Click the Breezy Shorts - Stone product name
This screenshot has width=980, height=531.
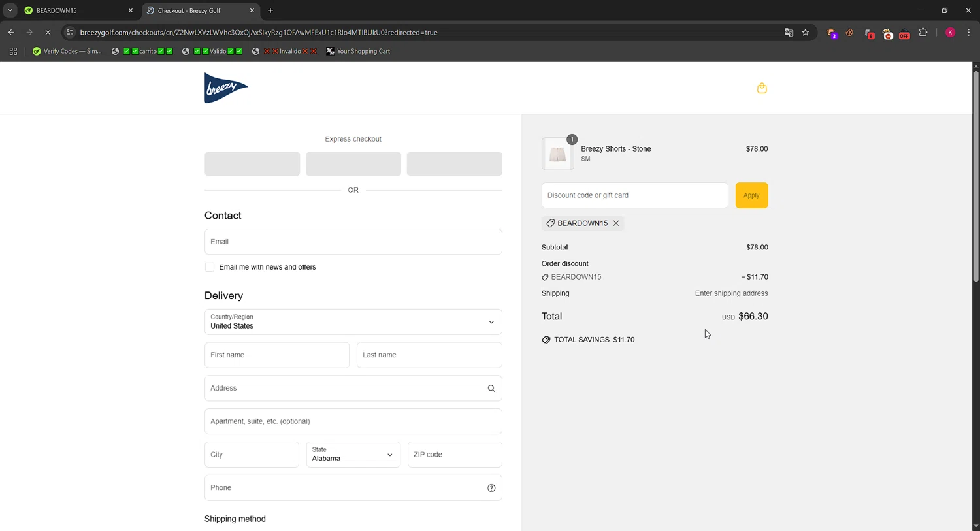coord(616,149)
